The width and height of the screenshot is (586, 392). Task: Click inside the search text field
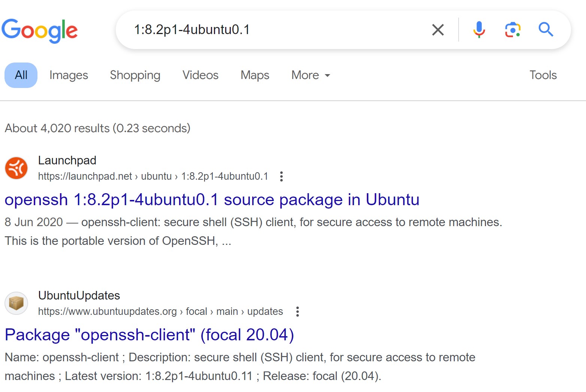click(x=277, y=30)
